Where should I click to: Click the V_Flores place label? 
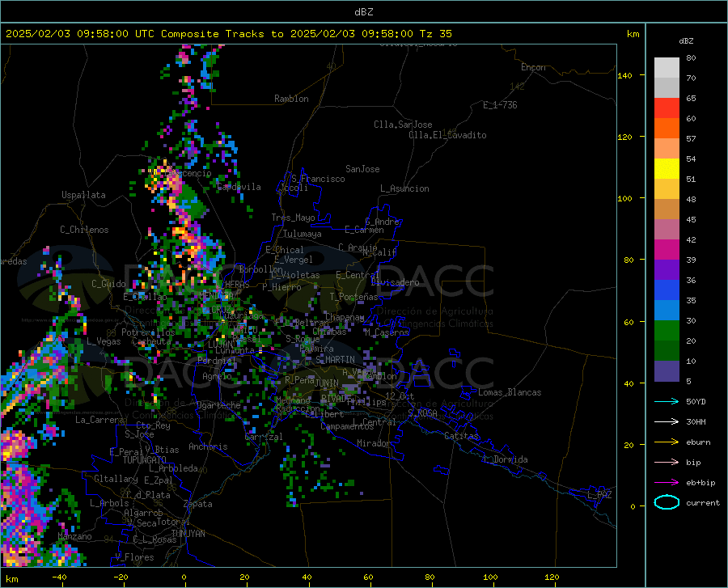click(134, 557)
